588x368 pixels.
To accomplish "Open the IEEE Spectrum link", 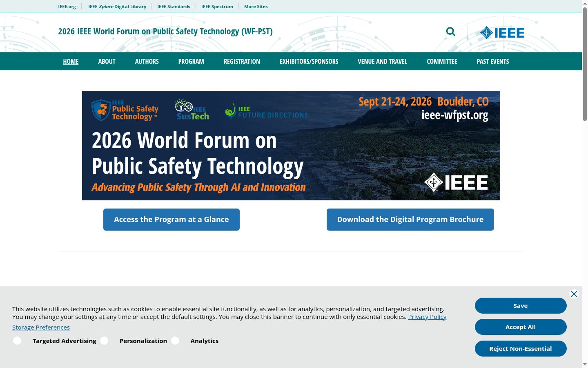I will 217,7.
